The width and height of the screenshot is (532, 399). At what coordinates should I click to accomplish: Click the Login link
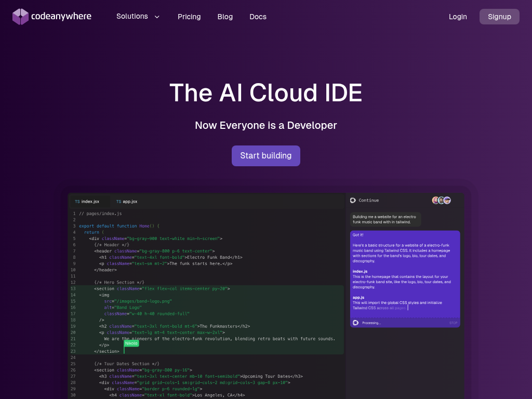point(458,17)
